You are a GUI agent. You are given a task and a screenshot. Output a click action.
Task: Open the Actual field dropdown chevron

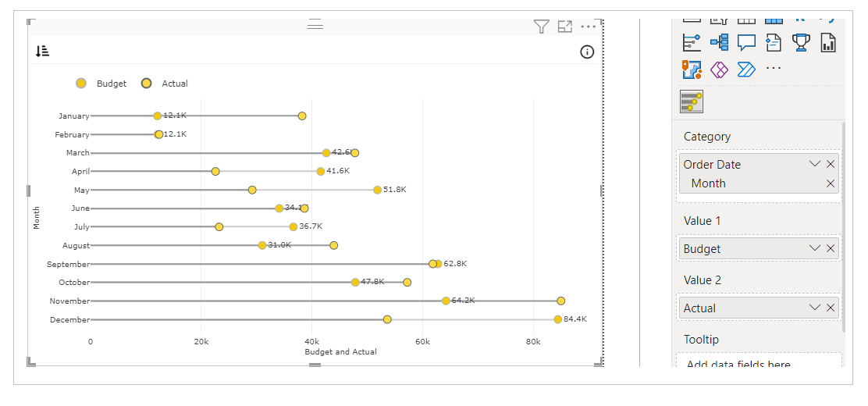coord(814,308)
